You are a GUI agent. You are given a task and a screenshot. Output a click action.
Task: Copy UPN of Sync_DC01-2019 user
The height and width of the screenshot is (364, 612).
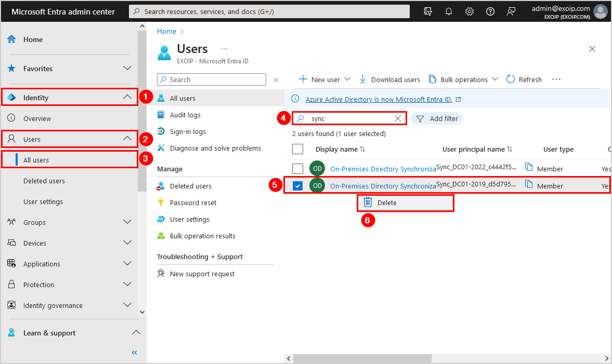pyautogui.click(x=528, y=184)
